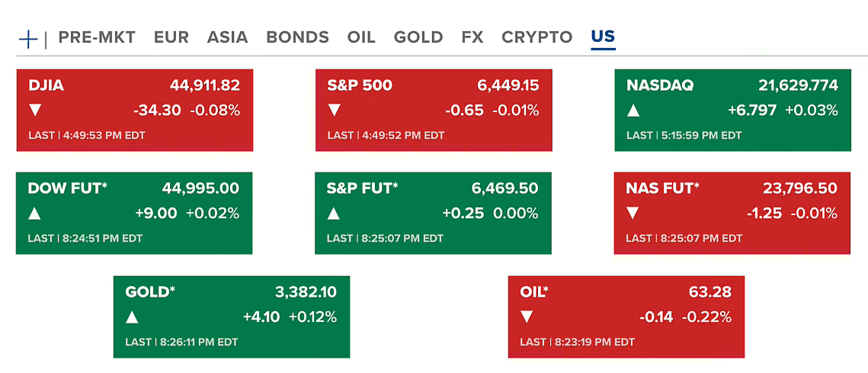Click the DOW FUT up arrow
This screenshot has height=373, width=868.
coord(34,214)
